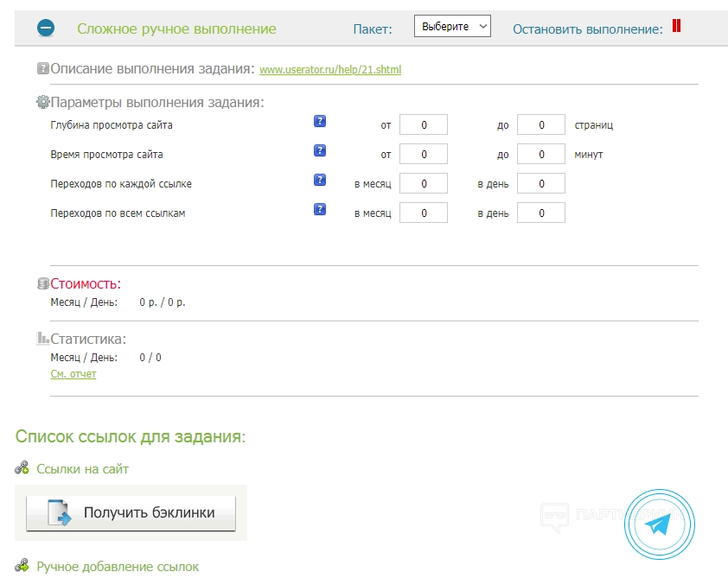Click the statistics value '0 / 0'
The image size is (728, 578).
pyautogui.click(x=150, y=358)
